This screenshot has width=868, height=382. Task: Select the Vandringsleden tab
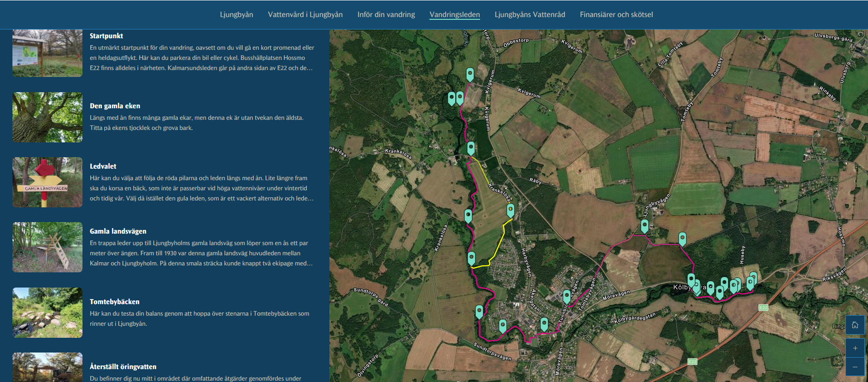[454, 15]
